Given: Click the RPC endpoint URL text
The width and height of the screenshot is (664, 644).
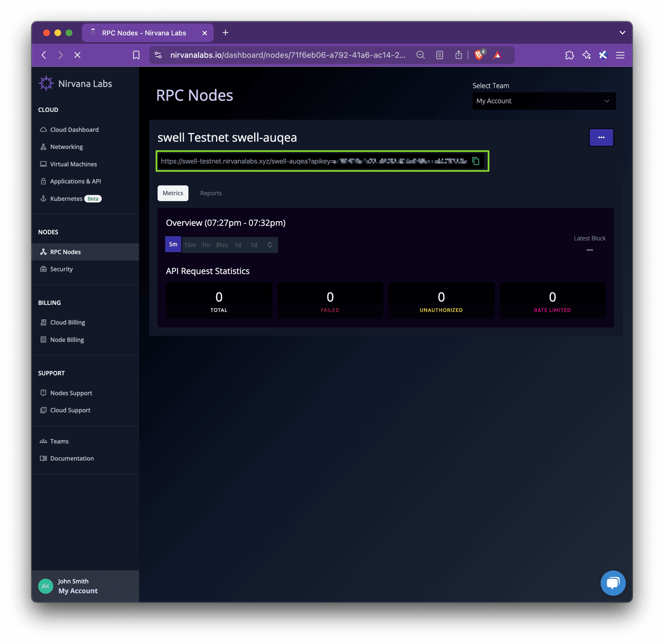Looking at the screenshot, I should [x=314, y=161].
